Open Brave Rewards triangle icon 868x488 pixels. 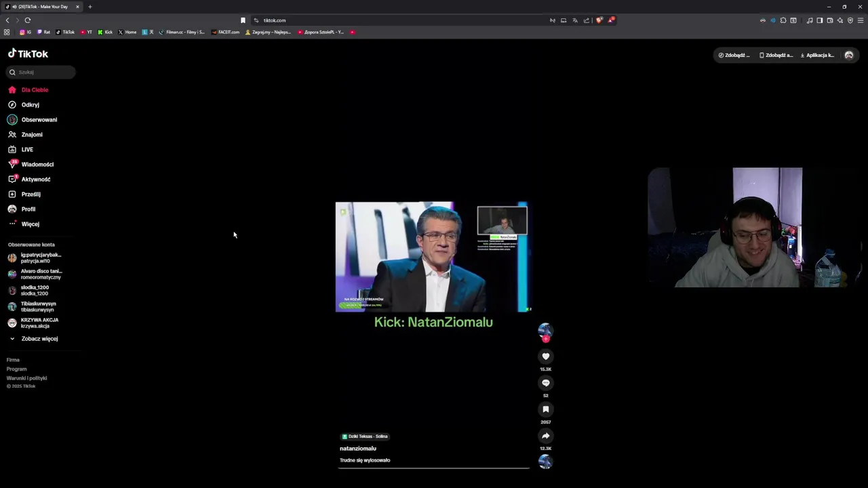point(610,20)
